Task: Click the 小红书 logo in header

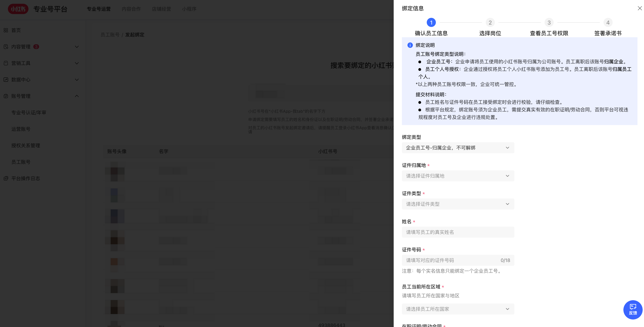Action: [18, 9]
